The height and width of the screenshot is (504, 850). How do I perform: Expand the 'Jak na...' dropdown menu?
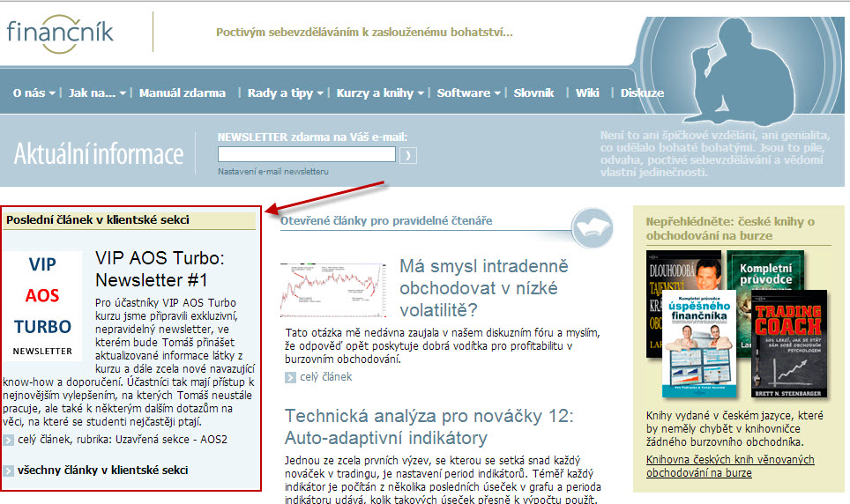(x=97, y=93)
